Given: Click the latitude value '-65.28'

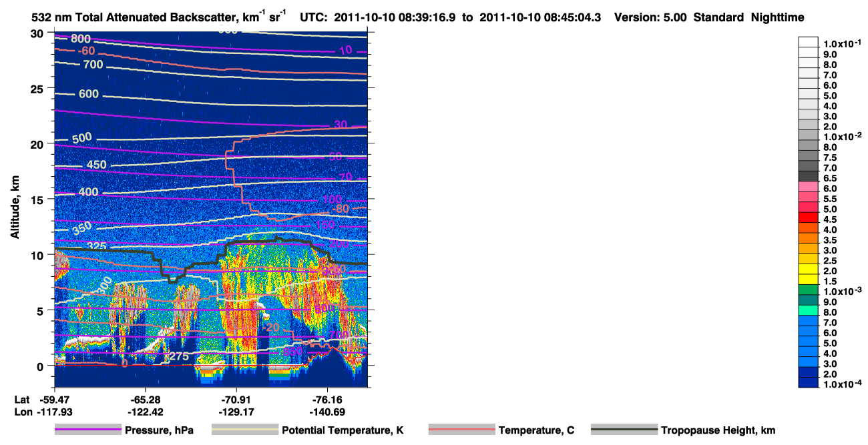Looking at the screenshot, I should point(145,400).
